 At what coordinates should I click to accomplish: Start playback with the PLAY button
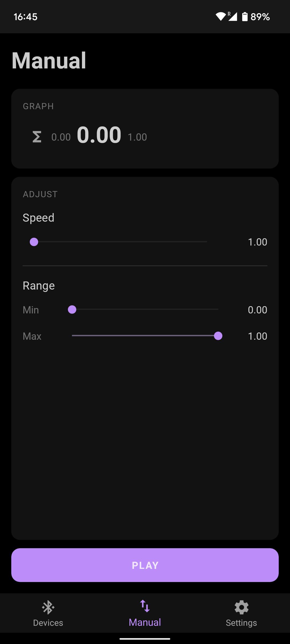145,565
